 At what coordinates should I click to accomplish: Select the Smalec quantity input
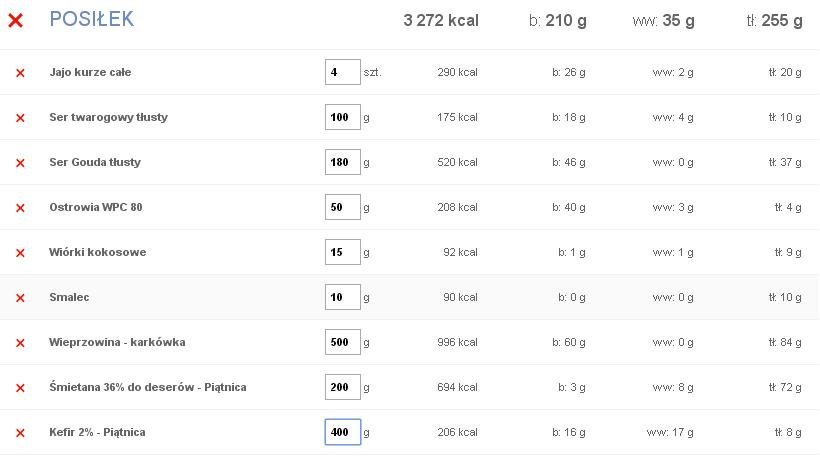click(x=343, y=297)
